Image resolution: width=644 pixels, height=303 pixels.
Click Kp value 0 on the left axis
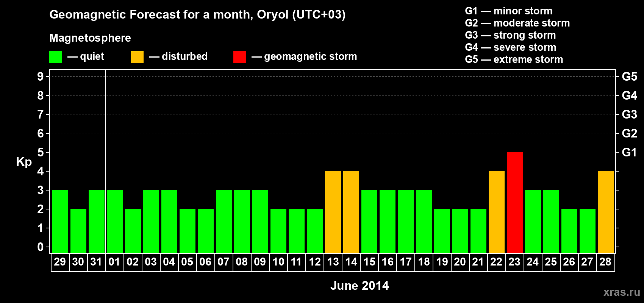41,247
